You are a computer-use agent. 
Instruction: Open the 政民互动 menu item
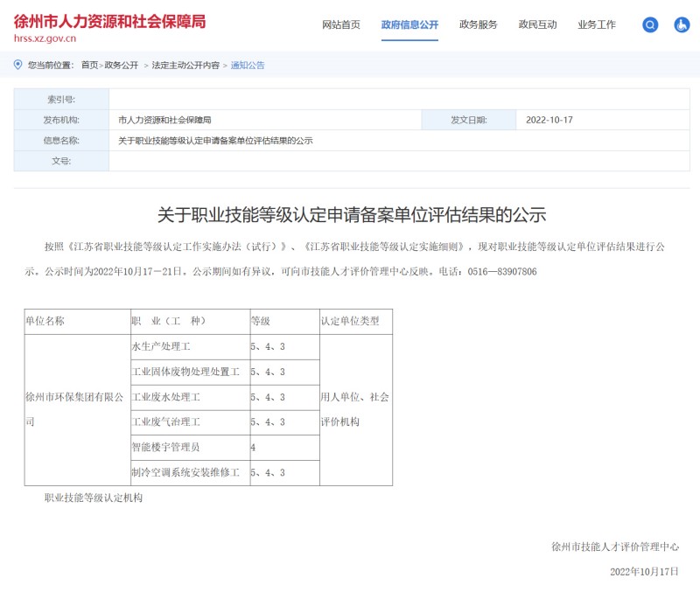[537, 25]
